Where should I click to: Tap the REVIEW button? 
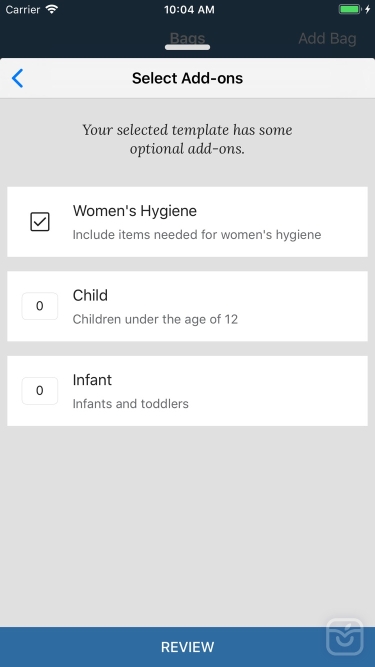pos(188,647)
